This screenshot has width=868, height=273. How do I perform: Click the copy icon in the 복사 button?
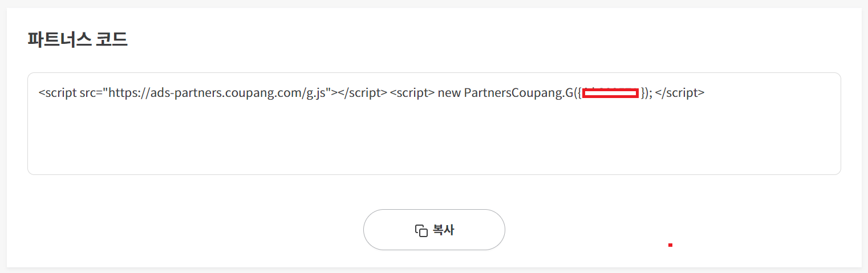(421, 230)
